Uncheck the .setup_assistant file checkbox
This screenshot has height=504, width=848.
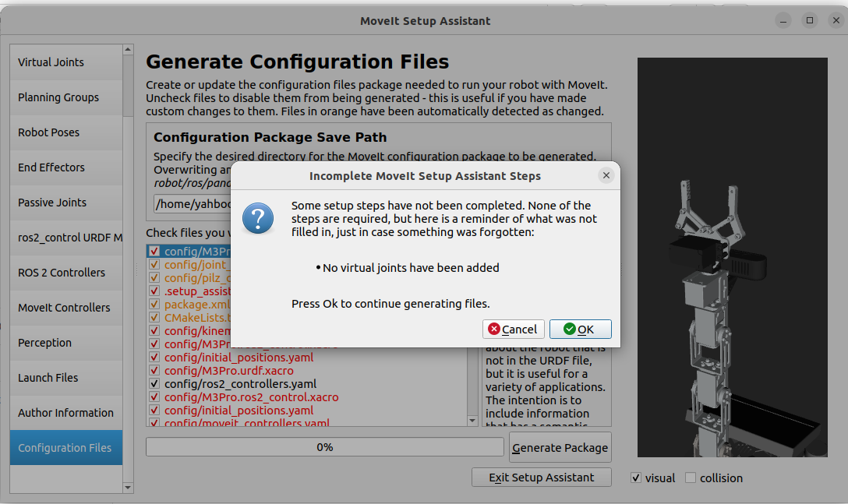pos(154,291)
